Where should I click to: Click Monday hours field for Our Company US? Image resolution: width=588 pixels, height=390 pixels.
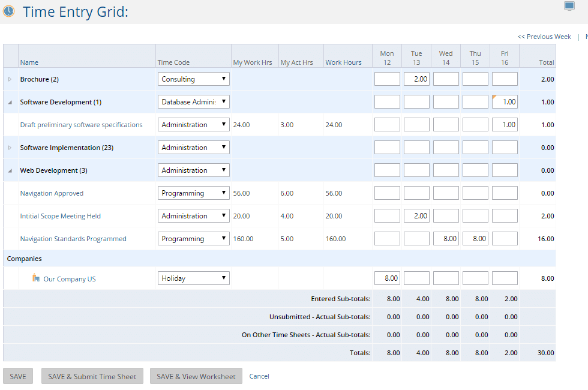[386, 278]
